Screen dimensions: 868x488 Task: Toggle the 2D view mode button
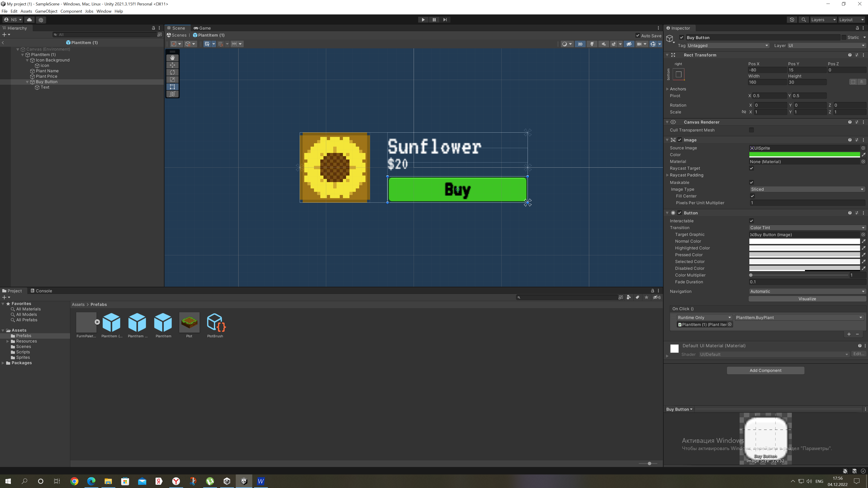click(x=580, y=44)
